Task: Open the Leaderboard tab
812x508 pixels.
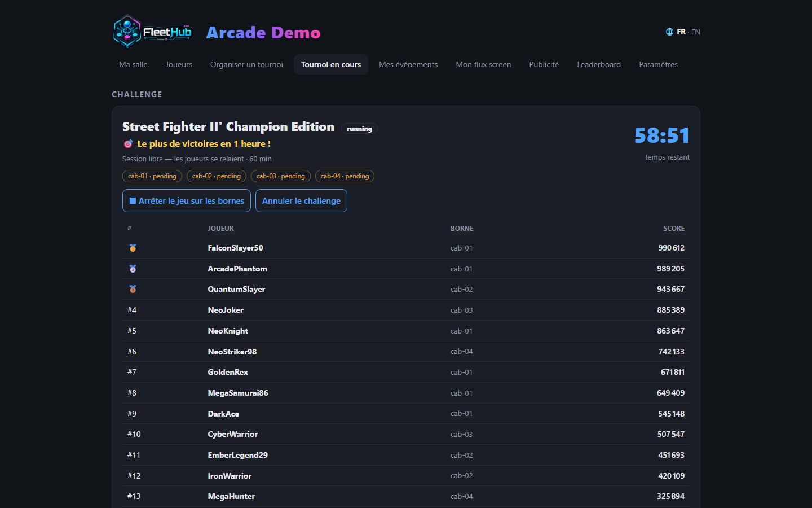Action: coord(599,64)
